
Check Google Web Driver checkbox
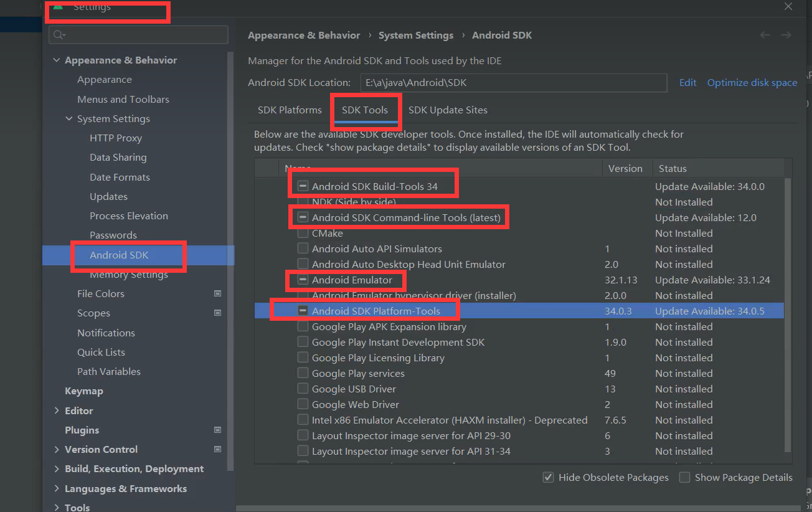[x=303, y=404]
